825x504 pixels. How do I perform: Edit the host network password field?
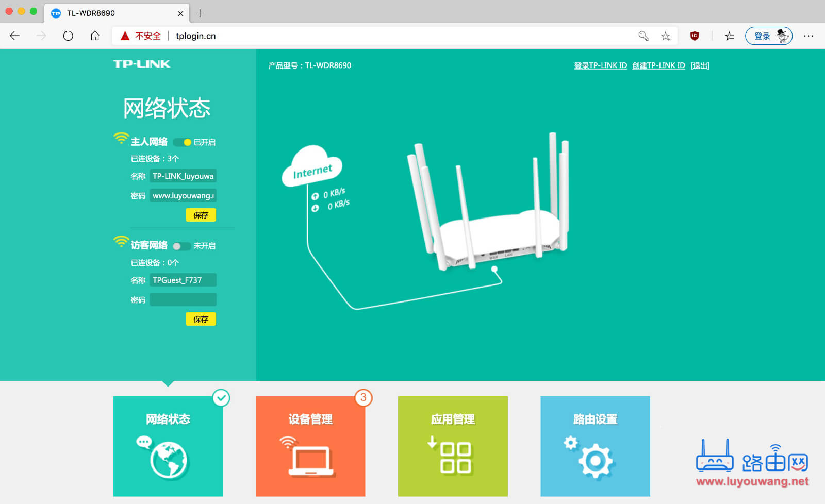click(183, 196)
